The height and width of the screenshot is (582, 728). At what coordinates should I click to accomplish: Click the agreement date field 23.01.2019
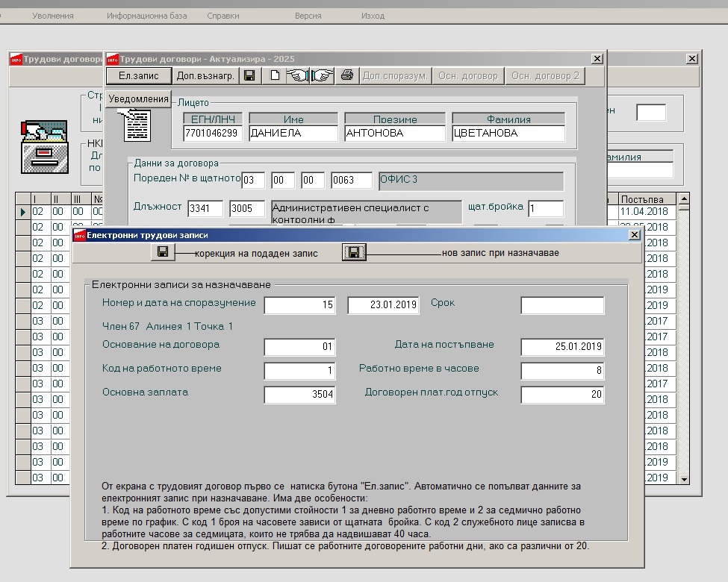pos(384,305)
